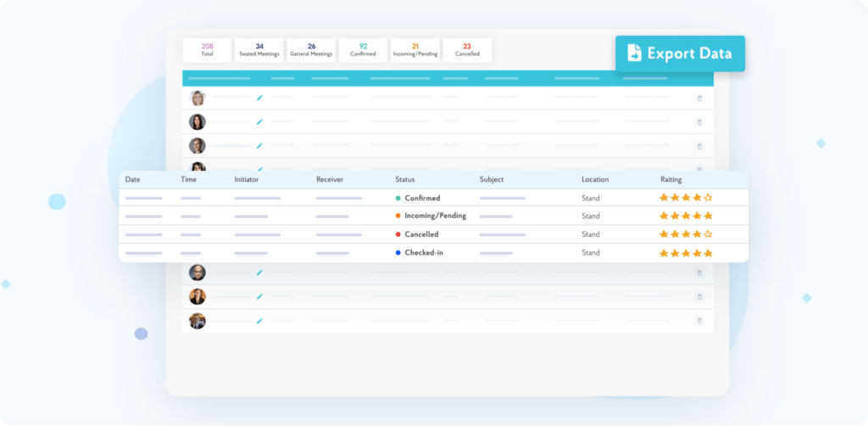Image resolution: width=868 pixels, height=426 pixels.
Task: Click the red dot beside Cancelled
Action: click(398, 234)
